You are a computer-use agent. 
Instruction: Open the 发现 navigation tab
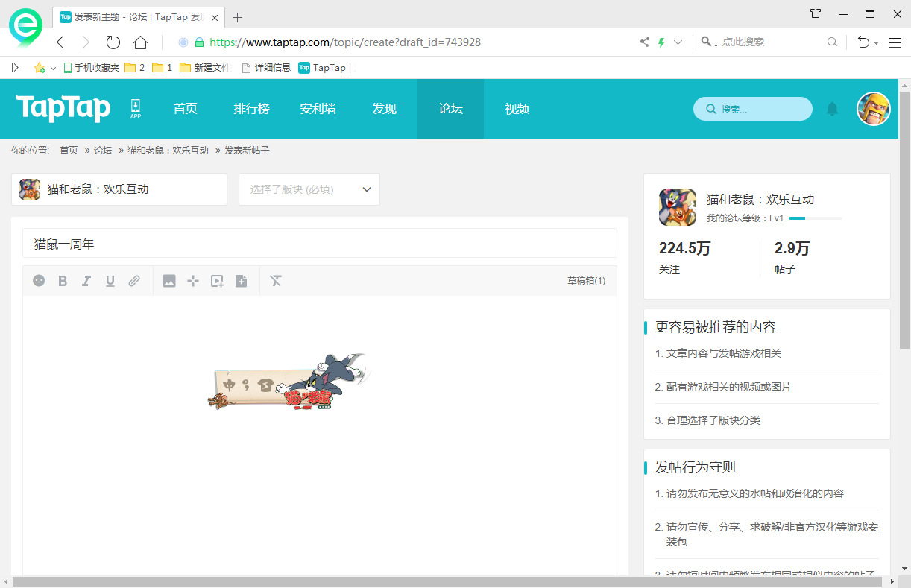[385, 109]
